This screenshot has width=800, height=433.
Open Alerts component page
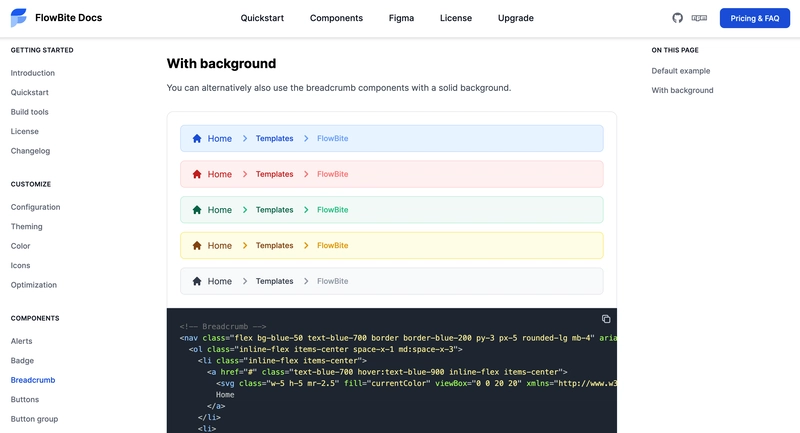21,341
